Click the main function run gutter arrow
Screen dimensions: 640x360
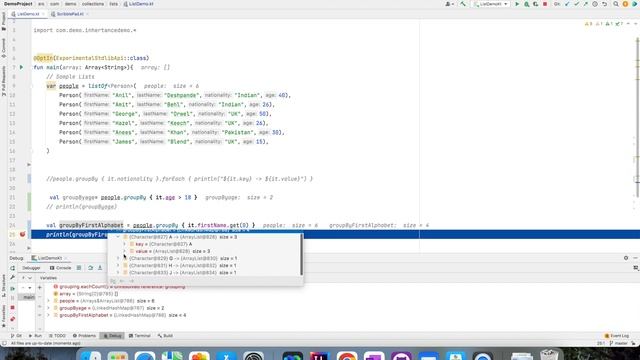tap(21, 67)
